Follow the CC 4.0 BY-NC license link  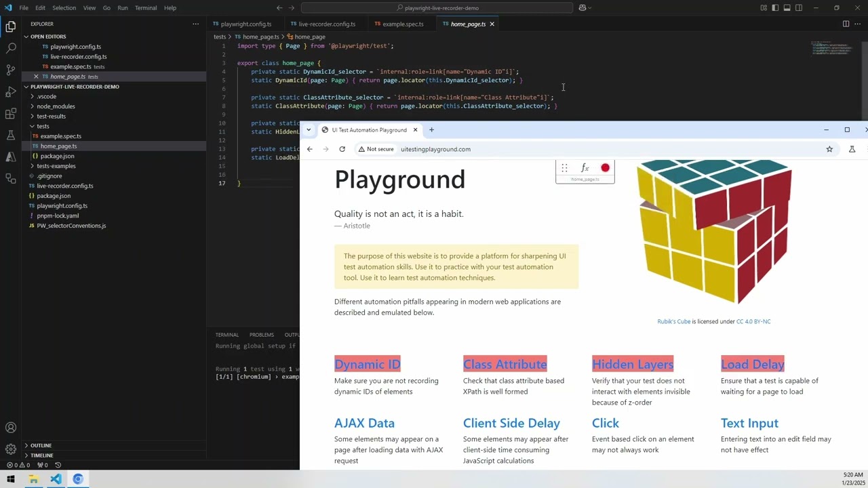(x=753, y=321)
